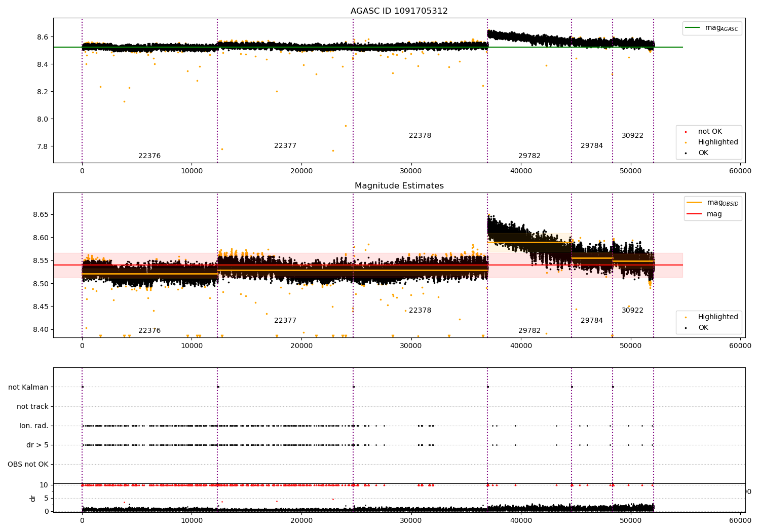Click the 'dr' y-axis label
The width and height of the screenshot is (760, 532).
point(33,498)
